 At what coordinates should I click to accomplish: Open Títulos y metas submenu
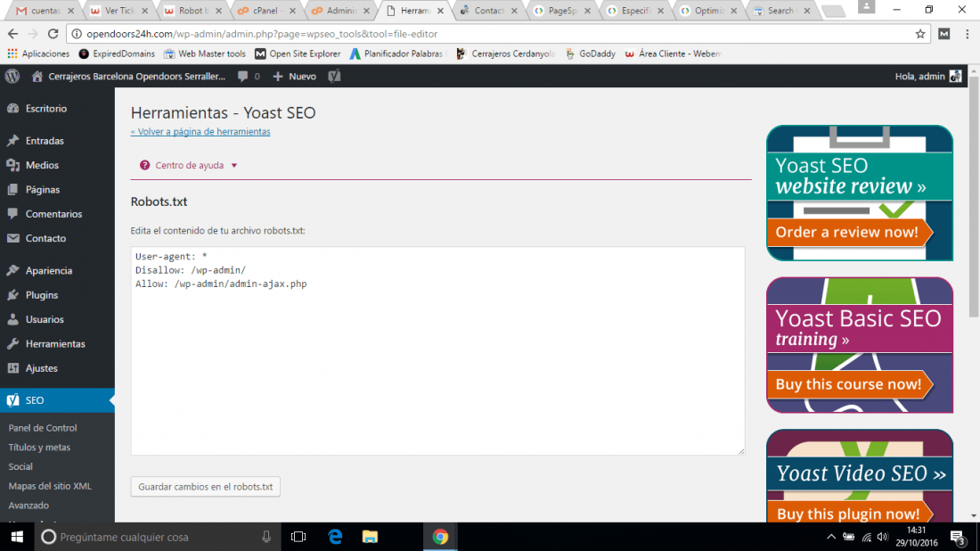tap(39, 448)
